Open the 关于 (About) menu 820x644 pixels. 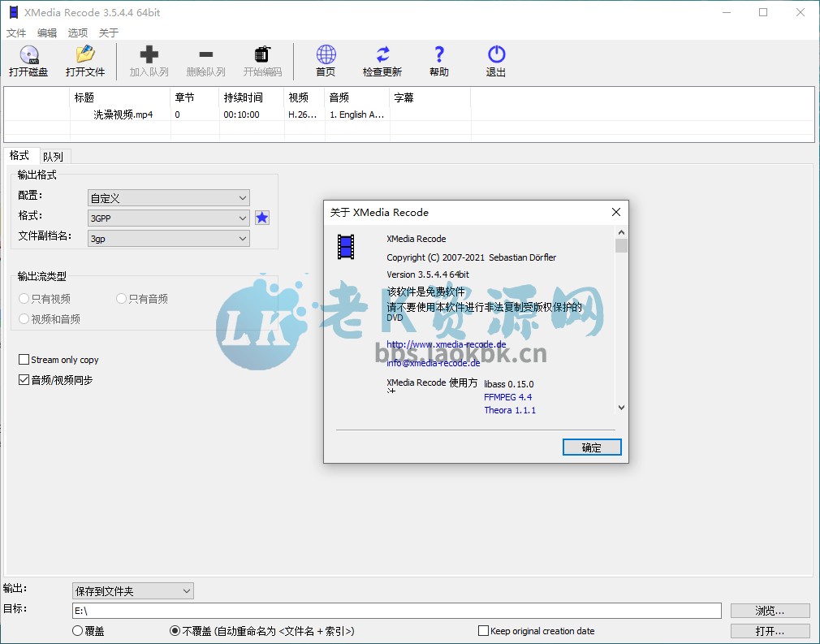point(108,33)
